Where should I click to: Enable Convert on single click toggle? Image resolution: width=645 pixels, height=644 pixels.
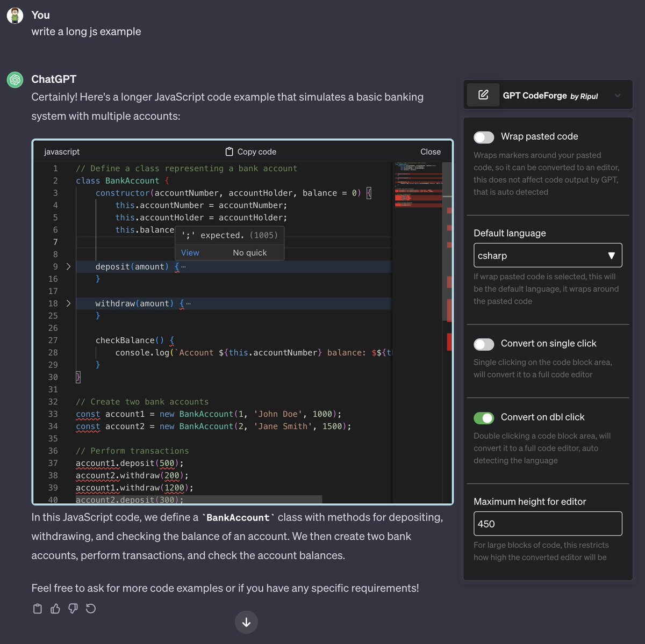pyautogui.click(x=484, y=344)
